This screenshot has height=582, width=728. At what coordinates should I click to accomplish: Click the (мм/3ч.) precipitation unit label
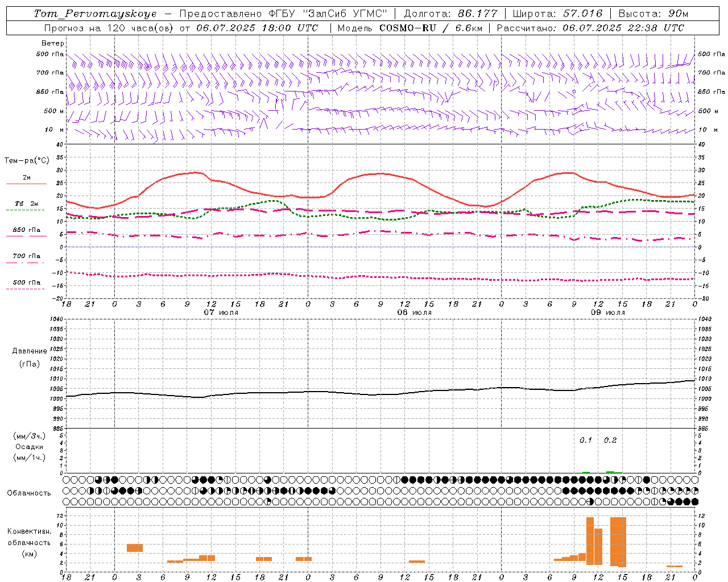pos(30,436)
